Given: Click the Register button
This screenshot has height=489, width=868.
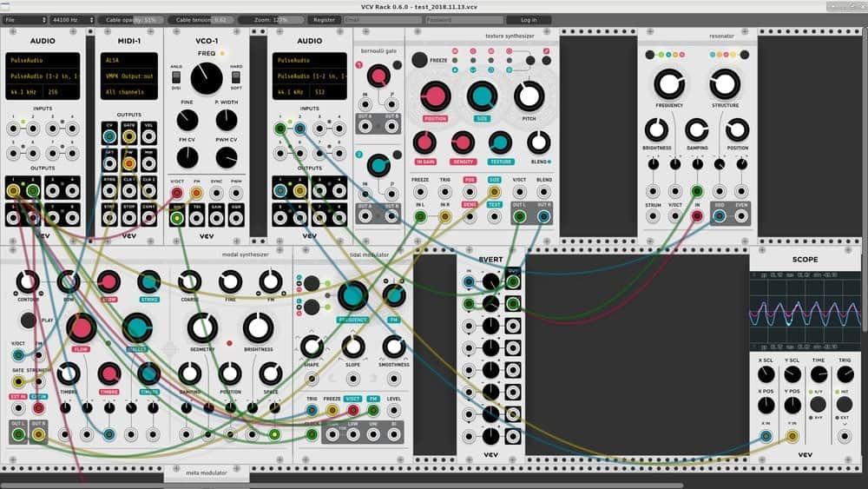Looking at the screenshot, I should click(324, 20).
